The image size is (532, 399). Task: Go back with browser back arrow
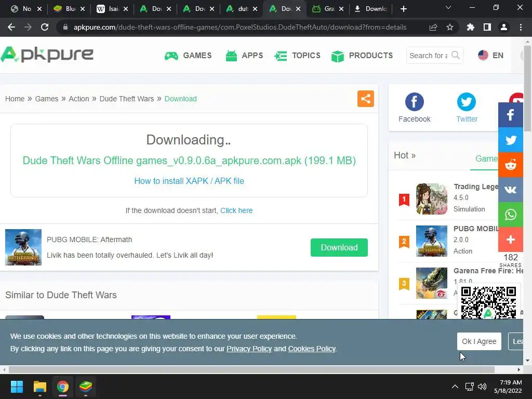(11, 27)
